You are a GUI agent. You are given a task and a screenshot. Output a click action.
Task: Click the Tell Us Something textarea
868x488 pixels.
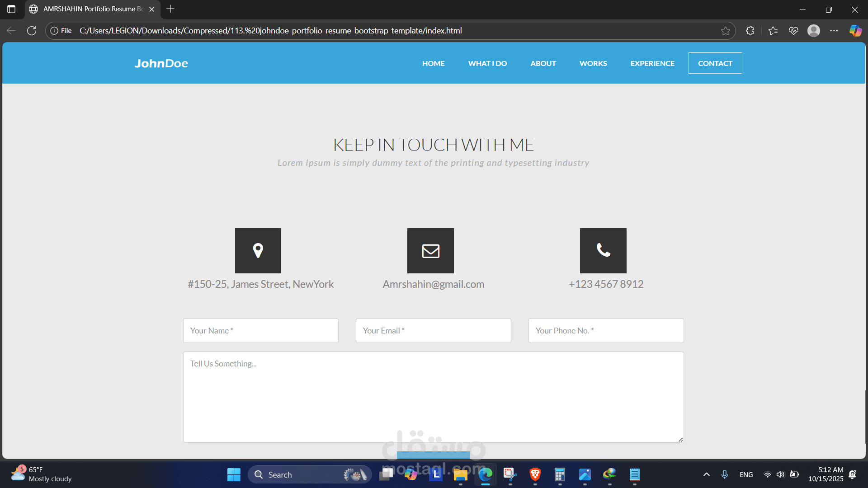pos(433,397)
